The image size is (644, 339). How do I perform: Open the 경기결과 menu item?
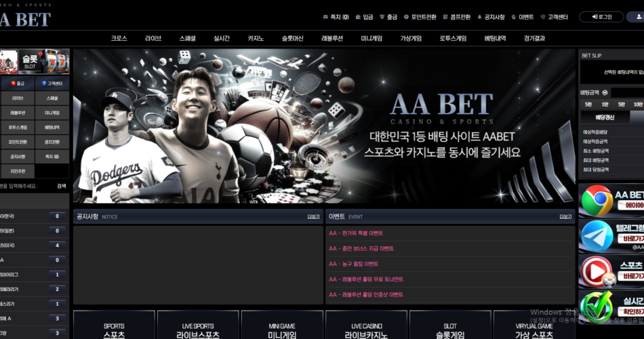click(x=534, y=38)
